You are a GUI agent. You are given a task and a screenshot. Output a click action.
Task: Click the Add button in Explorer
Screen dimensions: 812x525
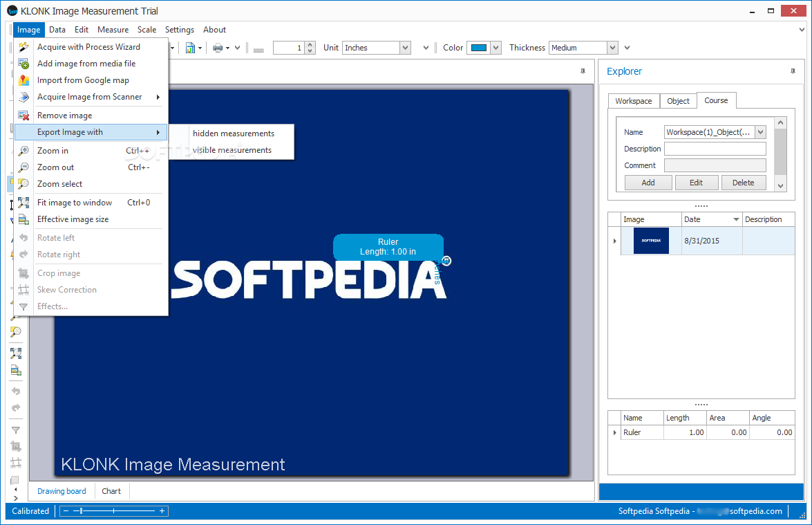point(648,183)
